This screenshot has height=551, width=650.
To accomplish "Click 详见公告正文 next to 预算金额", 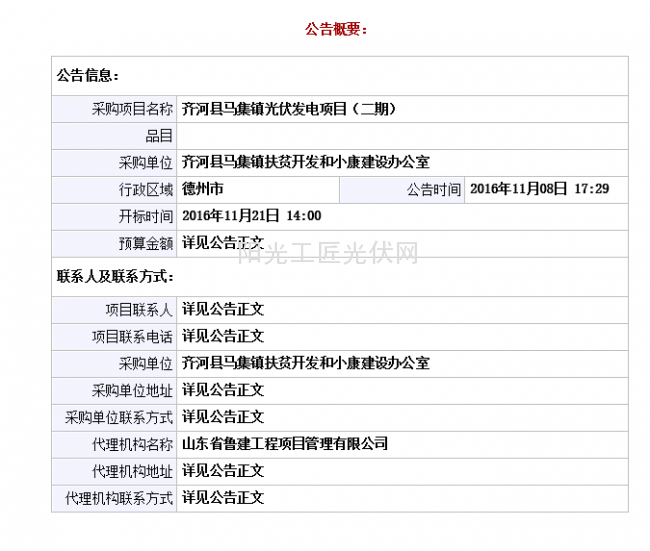I will click(x=222, y=243).
